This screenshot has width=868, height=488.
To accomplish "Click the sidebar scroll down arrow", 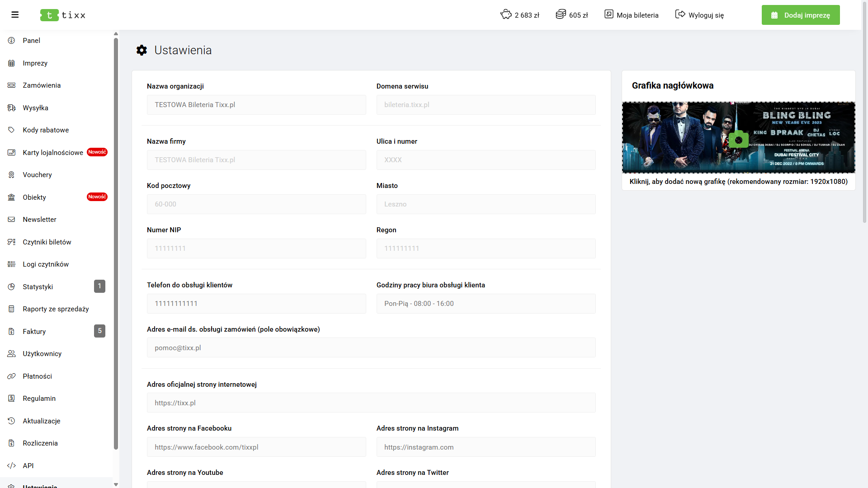I will tap(116, 484).
